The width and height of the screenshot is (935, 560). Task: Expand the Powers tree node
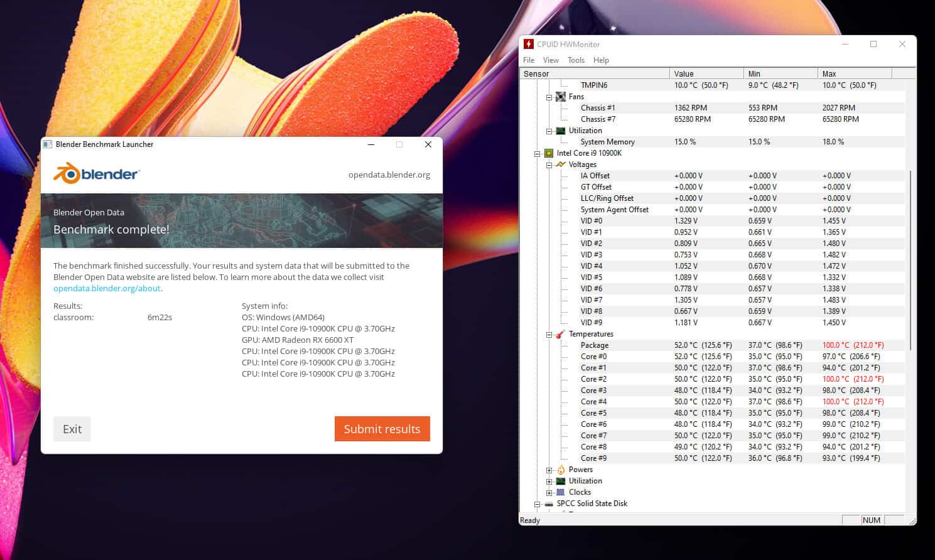click(549, 470)
